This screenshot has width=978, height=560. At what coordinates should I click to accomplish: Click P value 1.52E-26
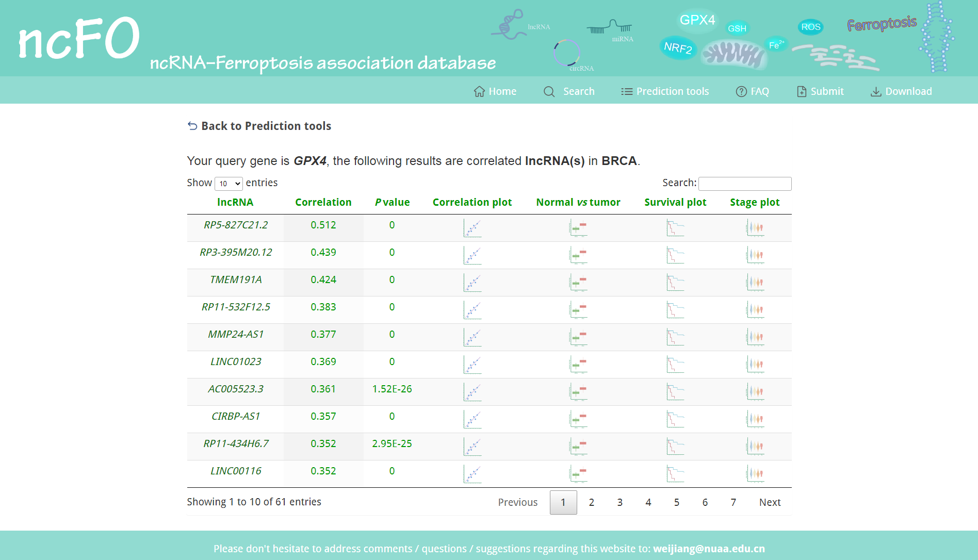[x=392, y=389]
